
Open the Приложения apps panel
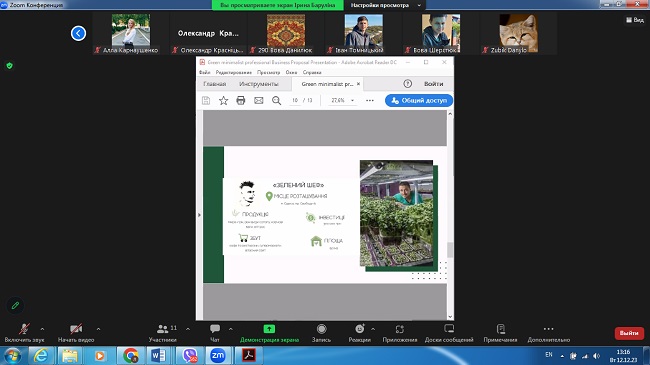[x=400, y=333]
